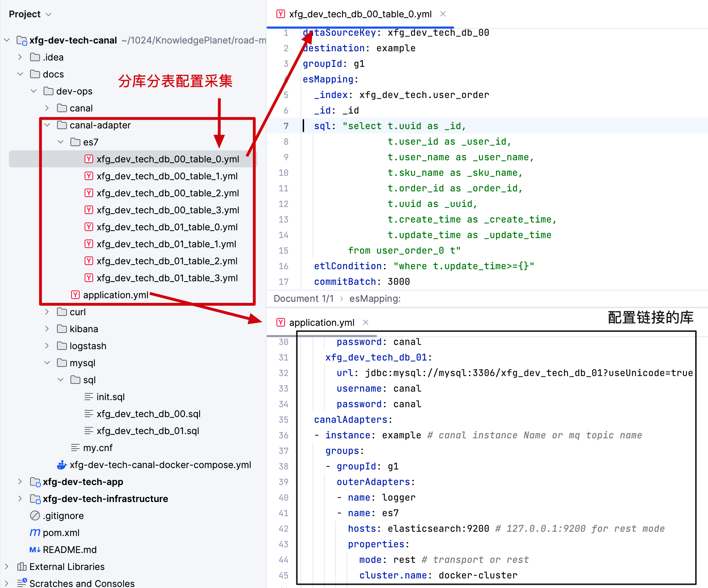The height and width of the screenshot is (588, 708).
Task: Click the YAML icon of xfg_dev_tech_db_00_table_3.yml
Action: point(89,210)
